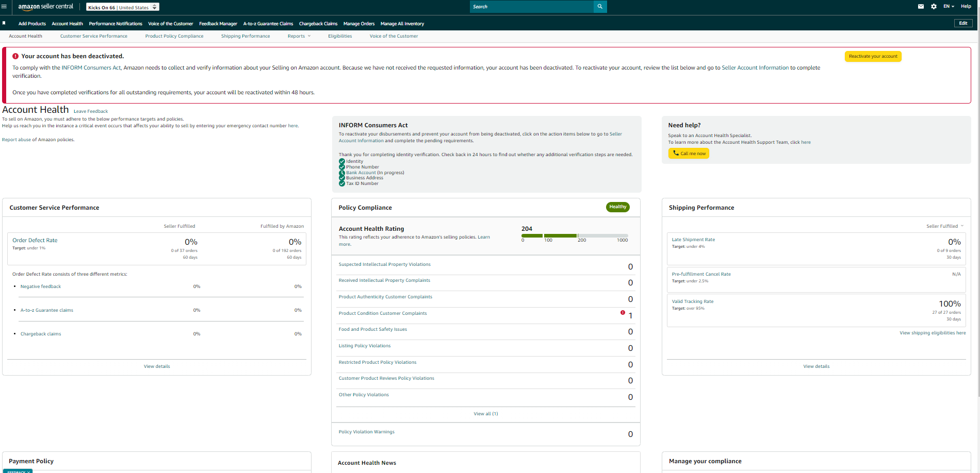
Task: Click the Edit button in the navigation bar
Action: coord(963,23)
